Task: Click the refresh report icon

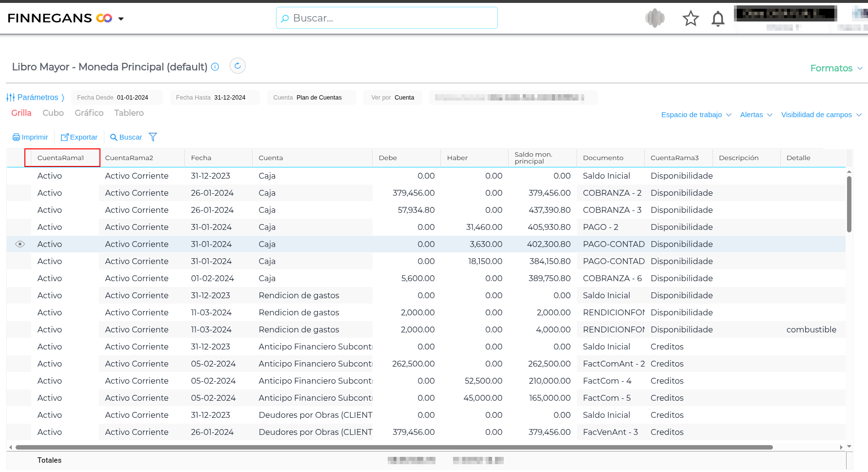Action: coord(237,66)
